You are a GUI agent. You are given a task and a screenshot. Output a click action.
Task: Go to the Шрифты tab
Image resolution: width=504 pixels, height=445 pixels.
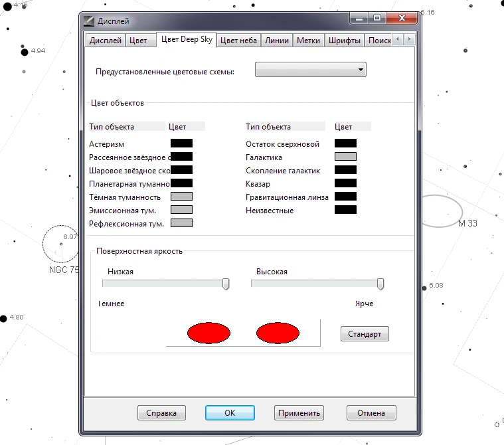pos(344,41)
